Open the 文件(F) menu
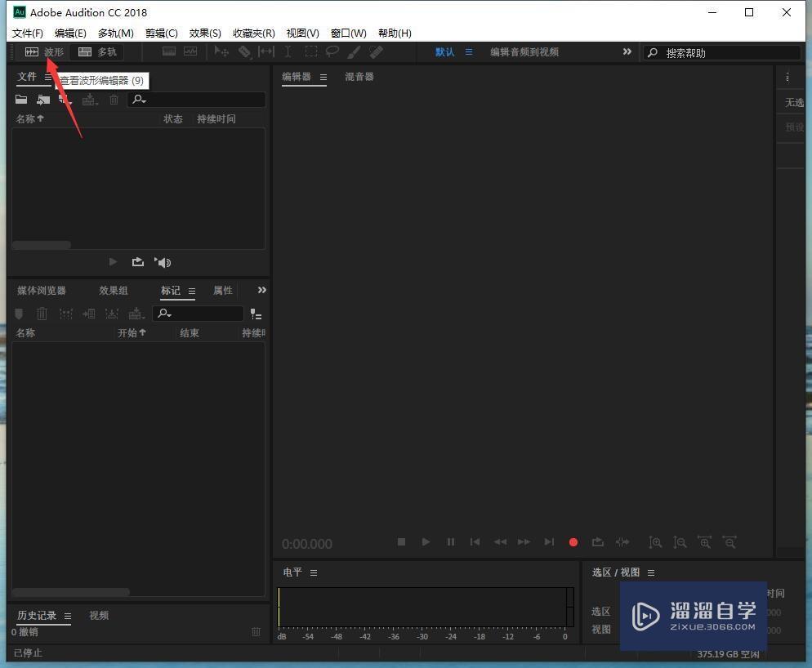Image resolution: width=812 pixels, height=668 pixels. (28, 33)
